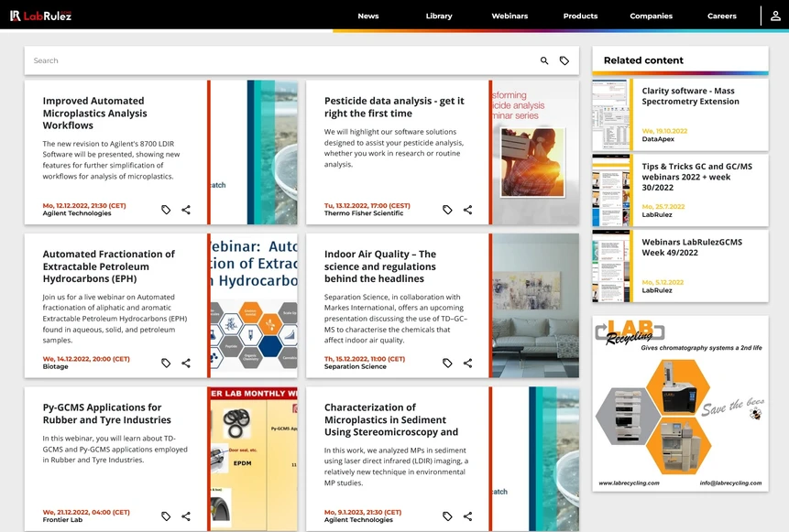Click Thermo Fisher Scientific organizer text

363,213
